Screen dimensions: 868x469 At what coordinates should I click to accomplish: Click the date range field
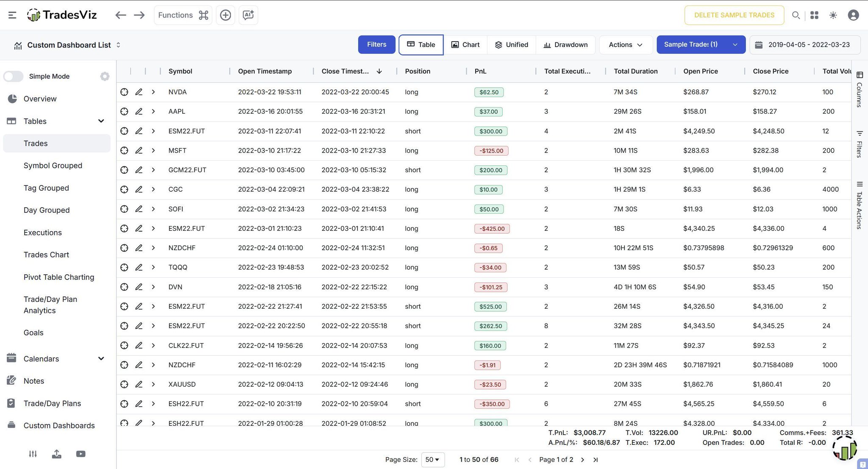[x=804, y=45]
